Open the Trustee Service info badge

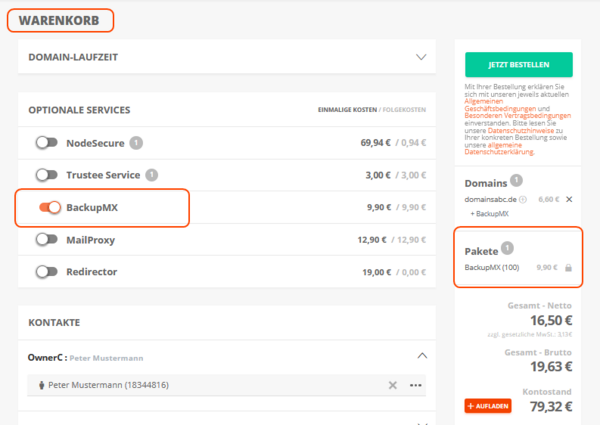[x=152, y=175]
